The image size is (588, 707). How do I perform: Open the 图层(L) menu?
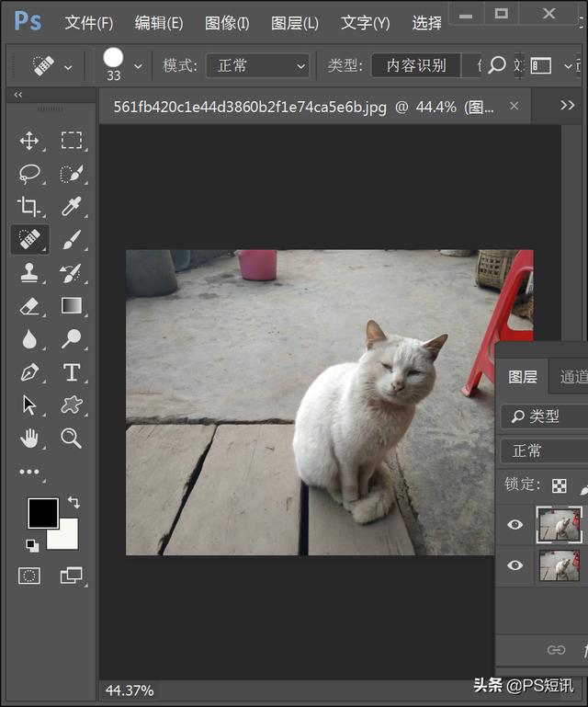point(295,23)
